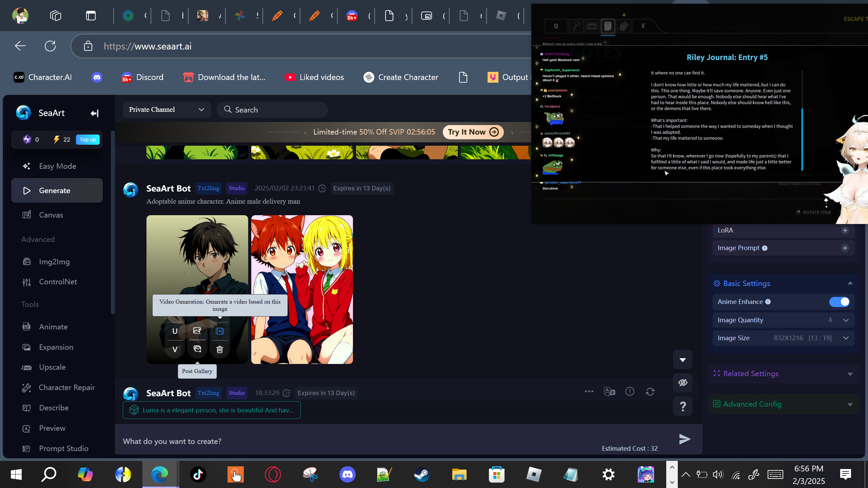Open the red-haired and blonde anime thumbnail

(302, 289)
